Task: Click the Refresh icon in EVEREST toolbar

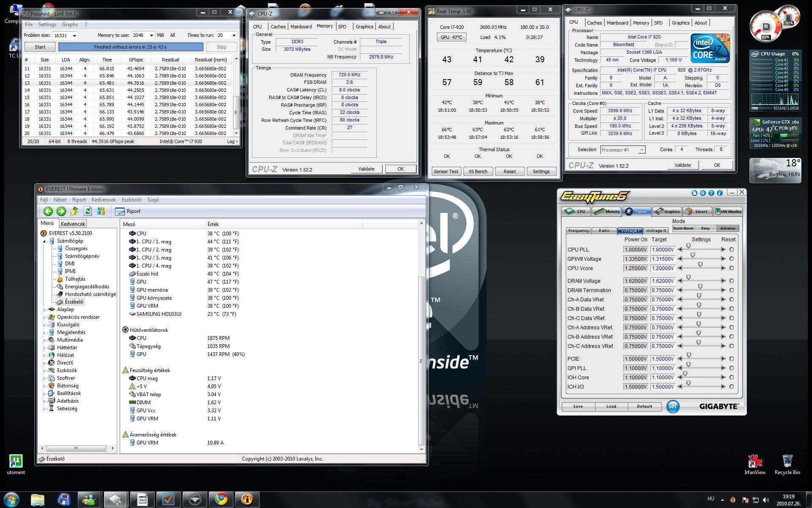Action: [x=88, y=211]
